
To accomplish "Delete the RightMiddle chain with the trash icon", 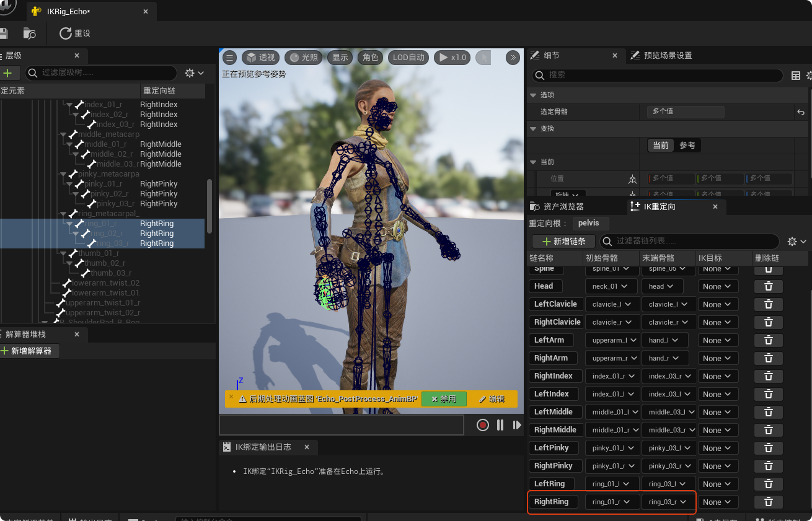I will 769,430.
